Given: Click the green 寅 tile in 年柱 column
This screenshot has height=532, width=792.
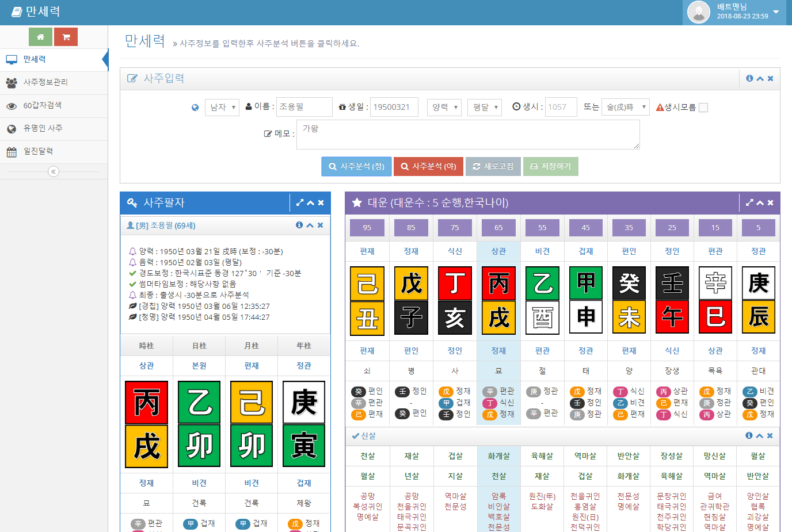Looking at the screenshot, I should click(304, 446).
